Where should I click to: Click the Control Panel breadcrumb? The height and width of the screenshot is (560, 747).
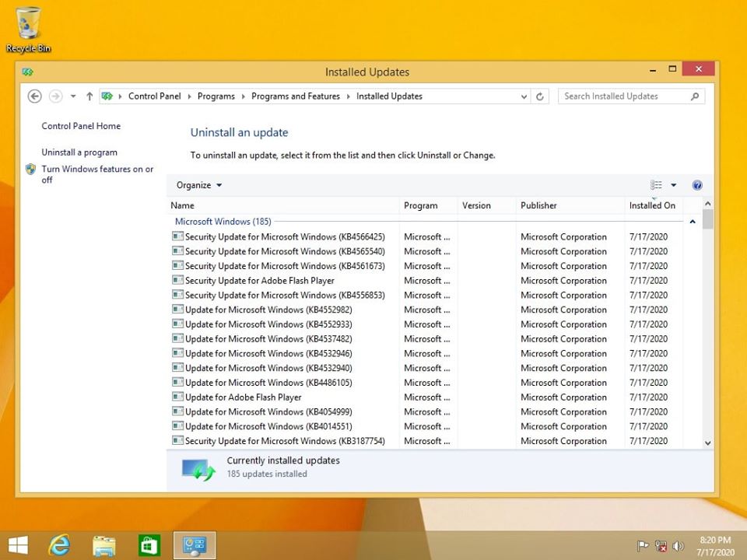coord(154,96)
